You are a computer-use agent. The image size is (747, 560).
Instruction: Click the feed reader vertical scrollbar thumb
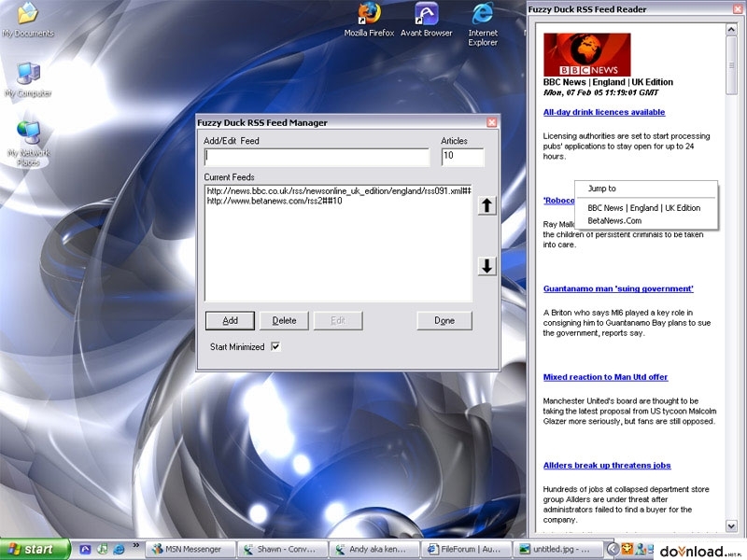click(x=731, y=65)
